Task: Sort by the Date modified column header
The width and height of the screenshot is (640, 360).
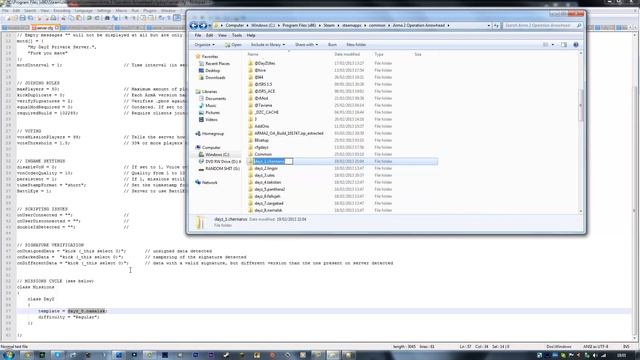Action: (x=347, y=54)
